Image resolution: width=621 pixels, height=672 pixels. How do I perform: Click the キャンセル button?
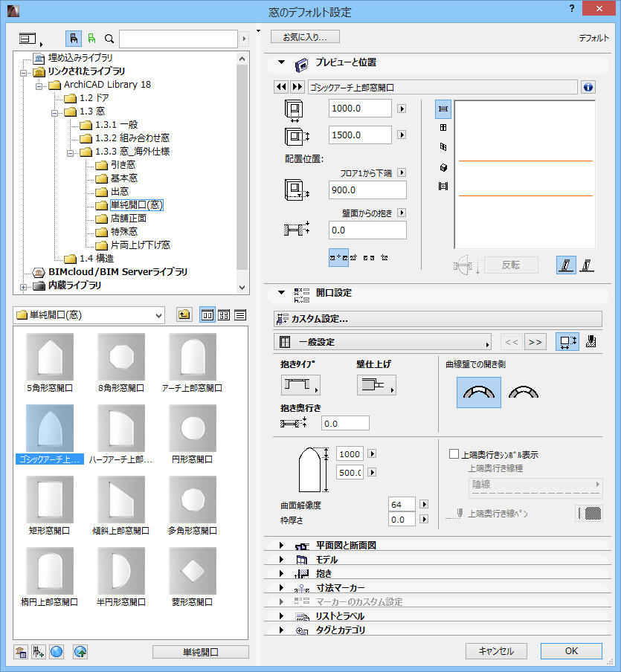click(x=496, y=651)
